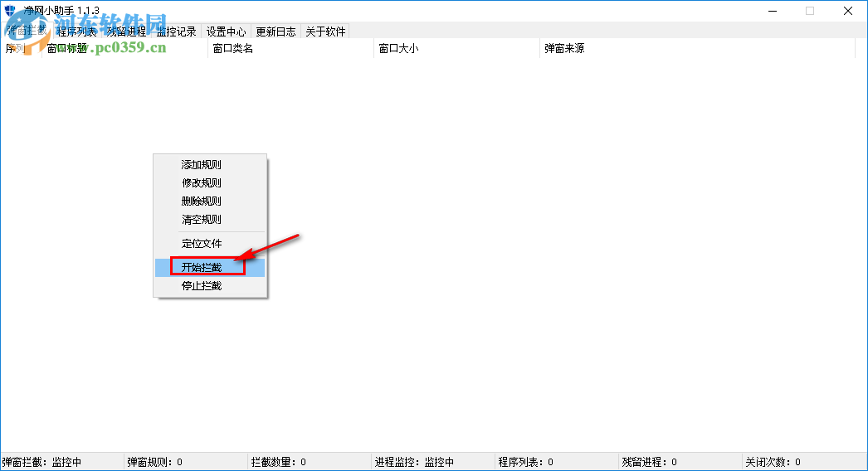The height and width of the screenshot is (471, 868).
Task: Click status bar text 关闭次数: 0
Action: tap(773, 462)
